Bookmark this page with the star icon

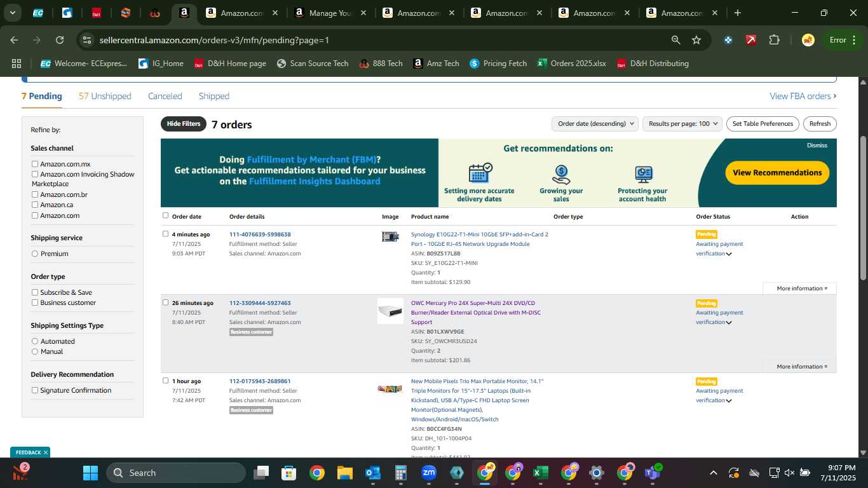(x=696, y=40)
